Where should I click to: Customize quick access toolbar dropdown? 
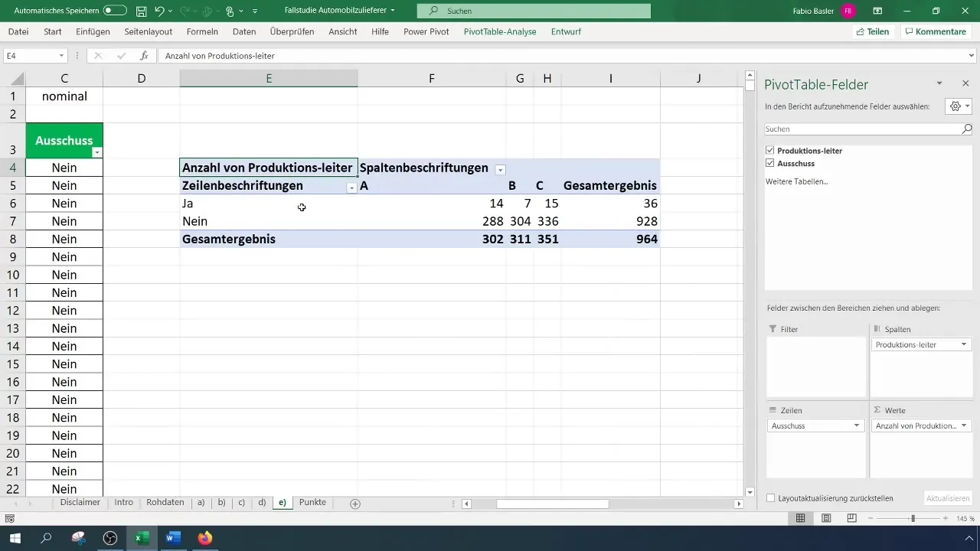click(255, 11)
